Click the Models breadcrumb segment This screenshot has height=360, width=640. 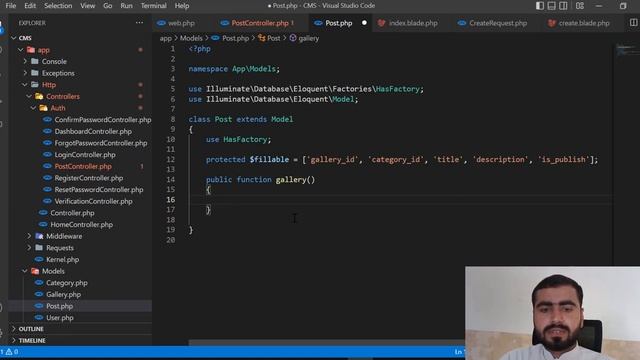click(x=191, y=38)
